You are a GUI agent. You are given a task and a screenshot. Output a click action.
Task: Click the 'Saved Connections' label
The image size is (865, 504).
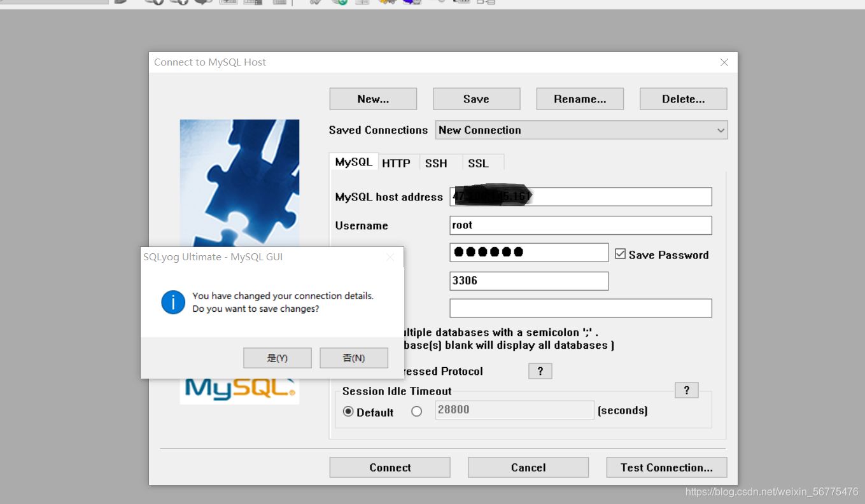tap(378, 130)
